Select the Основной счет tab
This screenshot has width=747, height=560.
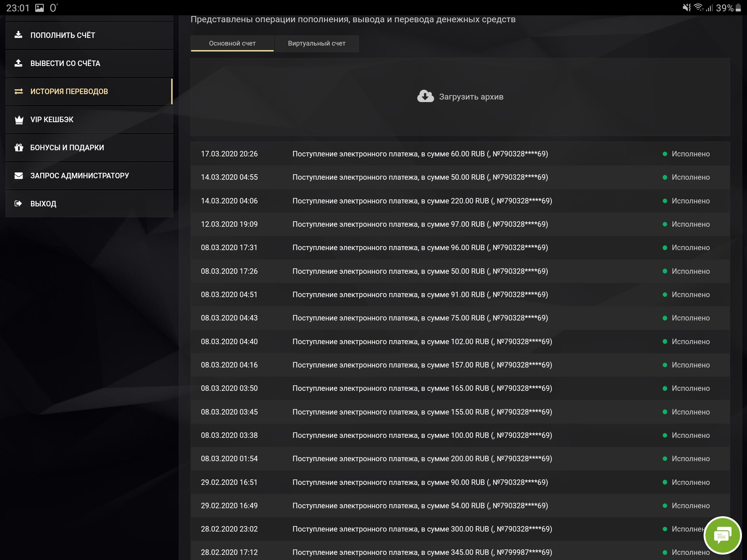(x=232, y=43)
